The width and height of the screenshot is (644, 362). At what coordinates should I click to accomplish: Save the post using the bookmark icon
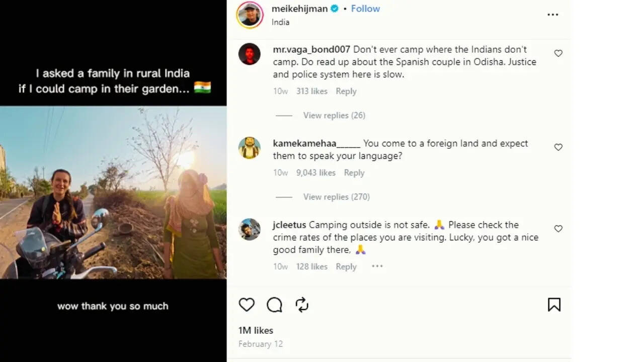[554, 305]
